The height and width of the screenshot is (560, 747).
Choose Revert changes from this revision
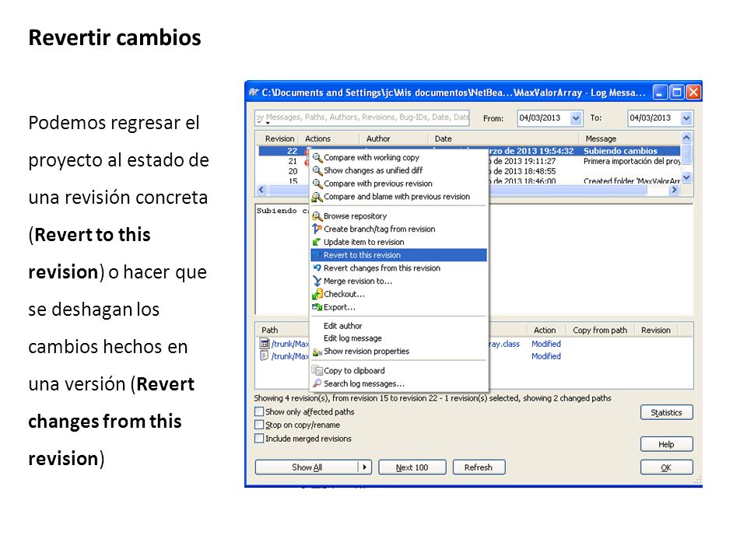[398, 268]
